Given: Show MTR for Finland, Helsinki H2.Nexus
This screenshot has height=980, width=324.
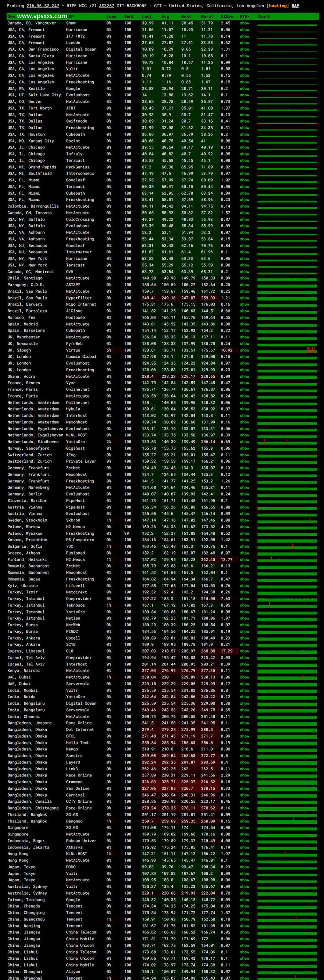Looking at the screenshot, I should [x=244, y=559].
